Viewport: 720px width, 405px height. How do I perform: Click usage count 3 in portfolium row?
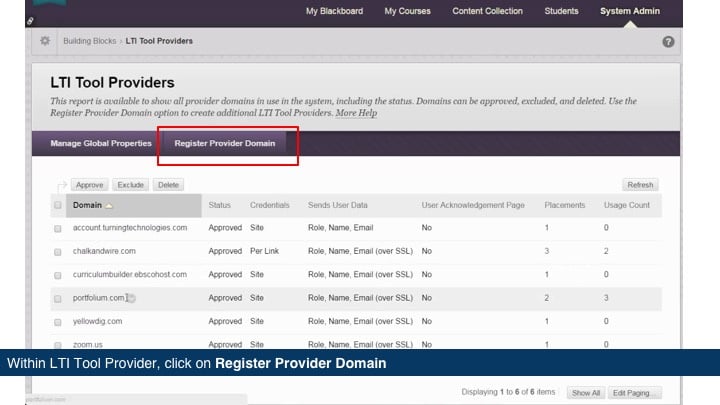coord(606,298)
